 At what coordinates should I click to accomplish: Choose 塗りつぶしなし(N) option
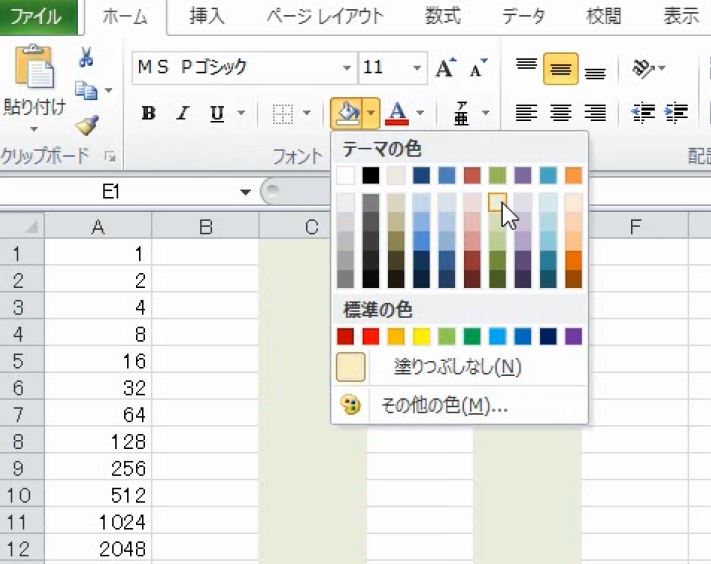coord(460,366)
